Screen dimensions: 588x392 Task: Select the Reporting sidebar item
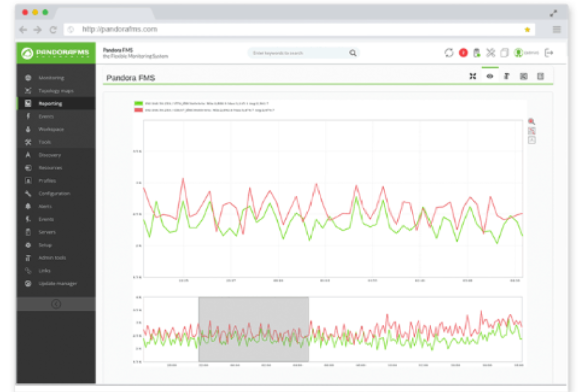pos(56,104)
